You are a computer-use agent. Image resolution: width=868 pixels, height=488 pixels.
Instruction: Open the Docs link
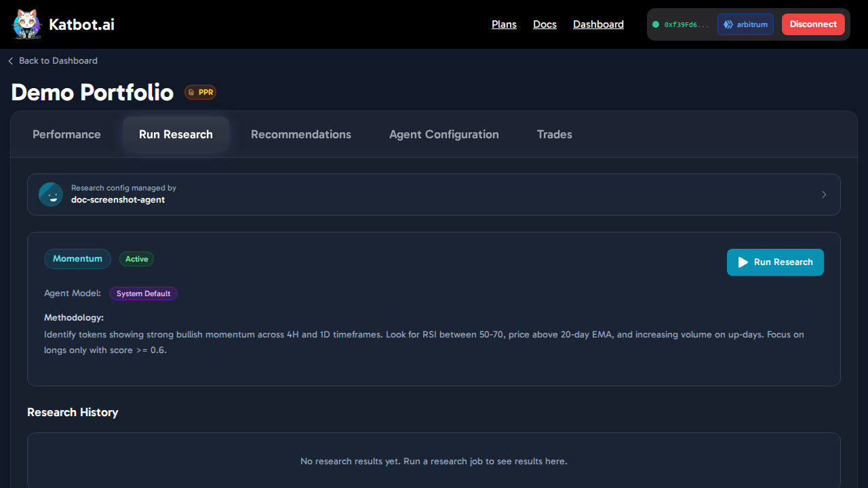(545, 24)
